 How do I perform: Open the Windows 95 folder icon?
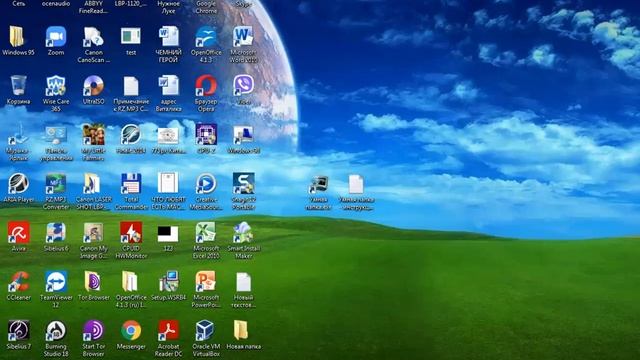click(18, 37)
